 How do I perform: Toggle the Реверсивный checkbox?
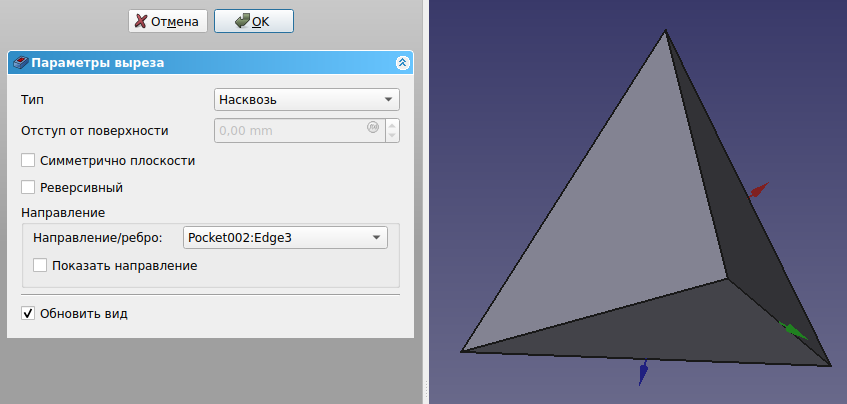(28, 187)
